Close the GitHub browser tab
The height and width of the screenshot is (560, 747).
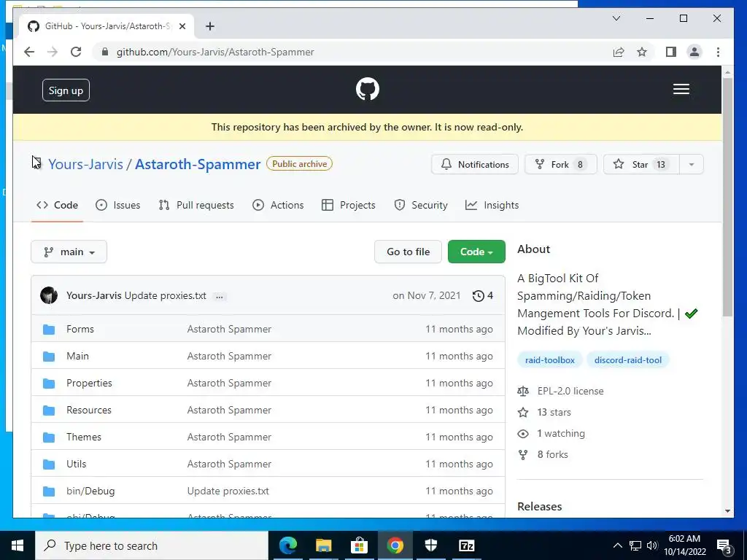182,26
